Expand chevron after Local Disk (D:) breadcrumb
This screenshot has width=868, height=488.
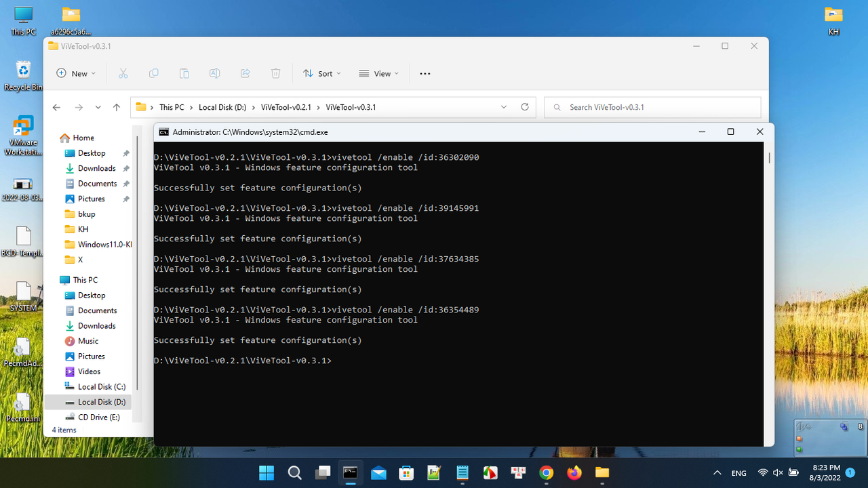[x=254, y=107]
